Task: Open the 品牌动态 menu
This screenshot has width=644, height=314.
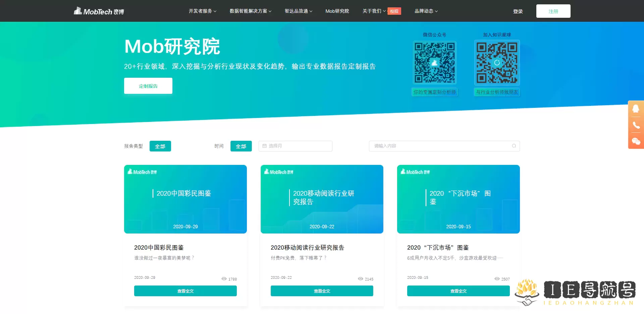Action: click(426, 11)
